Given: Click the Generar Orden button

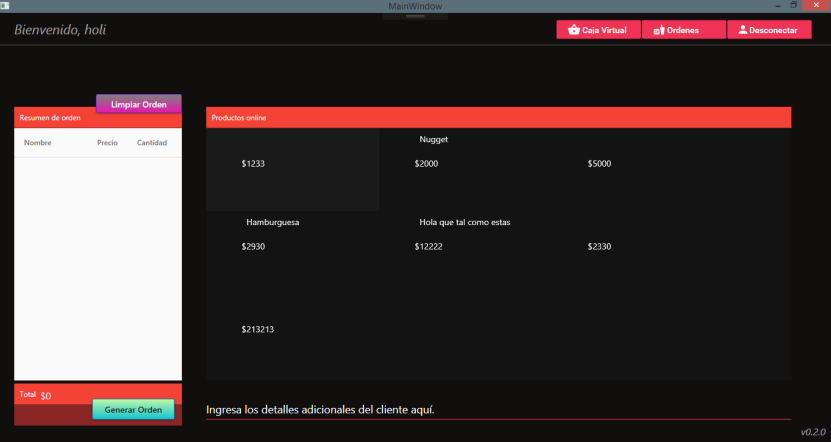Looking at the screenshot, I should point(133,409).
